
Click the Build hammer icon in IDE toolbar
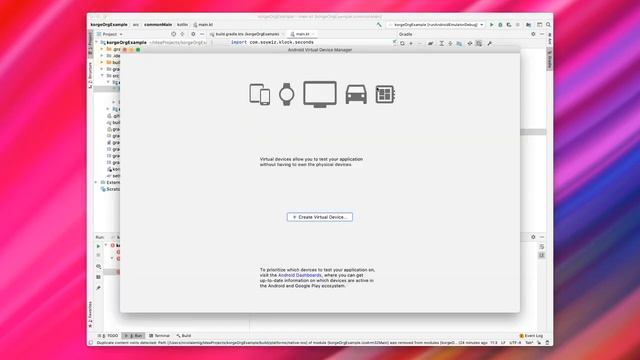pyautogui.click(x=379, y=25)
